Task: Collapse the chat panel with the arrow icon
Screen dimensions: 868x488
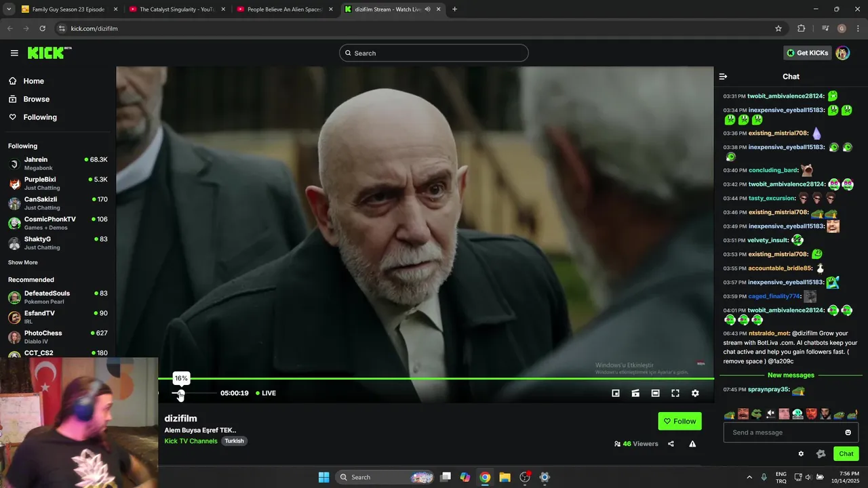Action: [x=723, y=77]
